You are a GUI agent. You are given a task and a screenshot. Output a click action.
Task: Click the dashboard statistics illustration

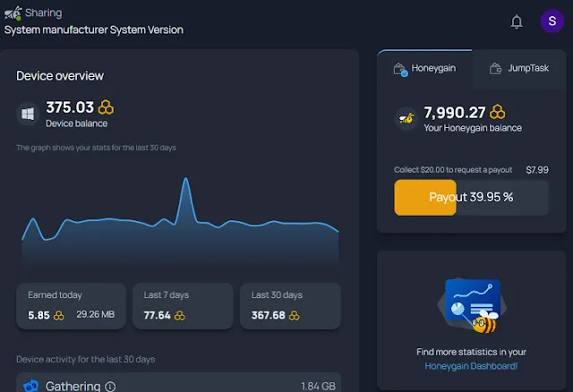(472, 306)
